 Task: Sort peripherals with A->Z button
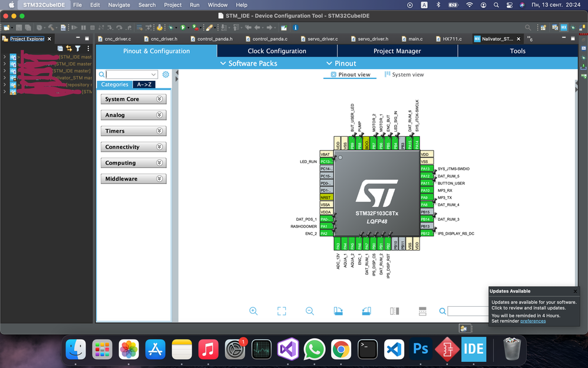click(144, 84)
